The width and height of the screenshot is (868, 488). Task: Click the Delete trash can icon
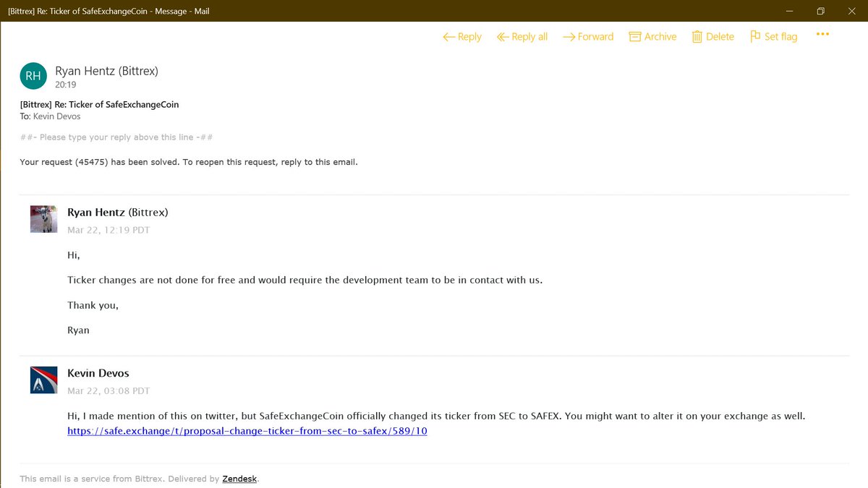tap(697, 37)
